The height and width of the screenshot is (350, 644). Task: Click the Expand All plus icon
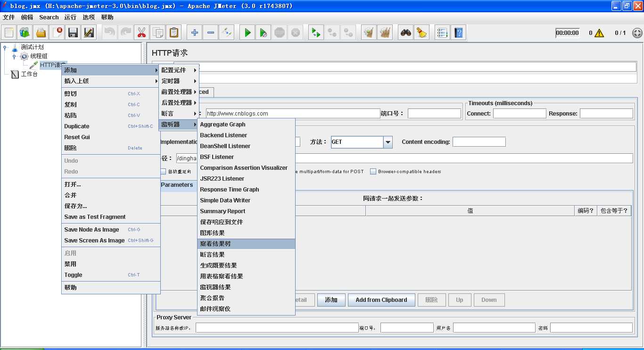click(195, 33)
